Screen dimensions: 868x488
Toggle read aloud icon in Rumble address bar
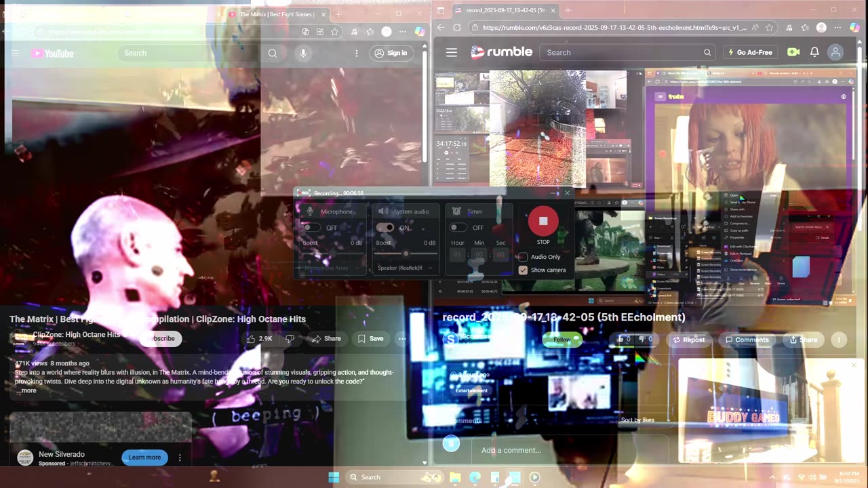754,28
